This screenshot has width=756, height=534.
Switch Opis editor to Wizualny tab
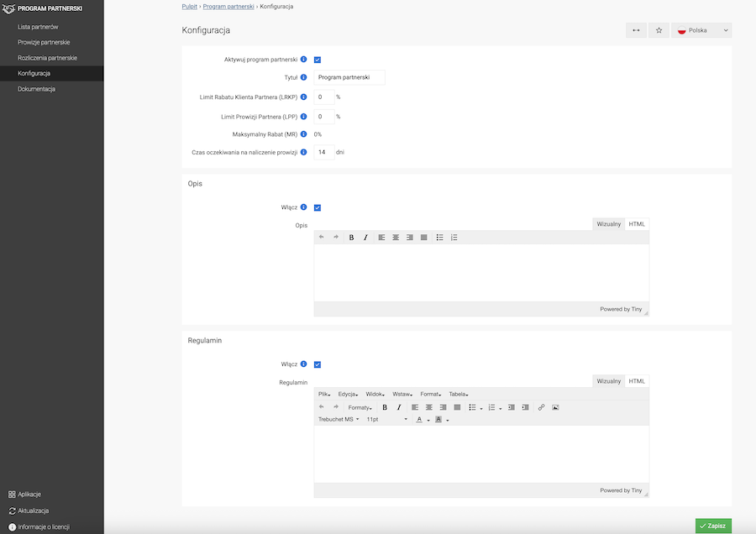coord(608,224)
